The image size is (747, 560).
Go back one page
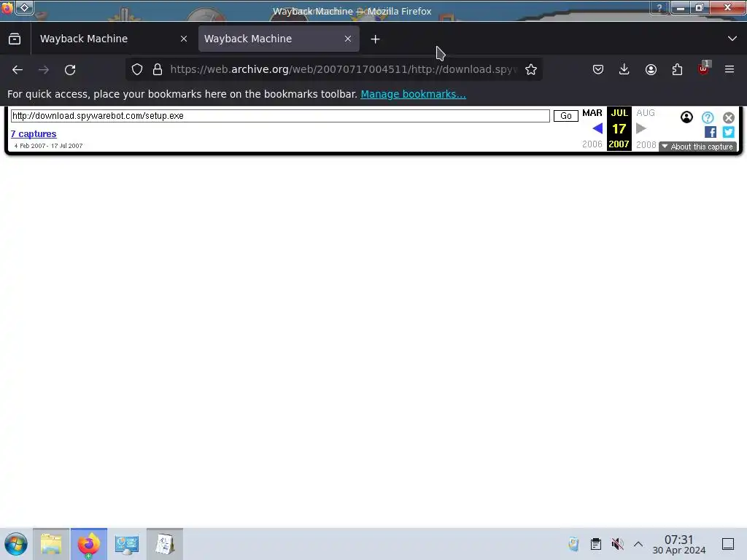click(18, 69)
